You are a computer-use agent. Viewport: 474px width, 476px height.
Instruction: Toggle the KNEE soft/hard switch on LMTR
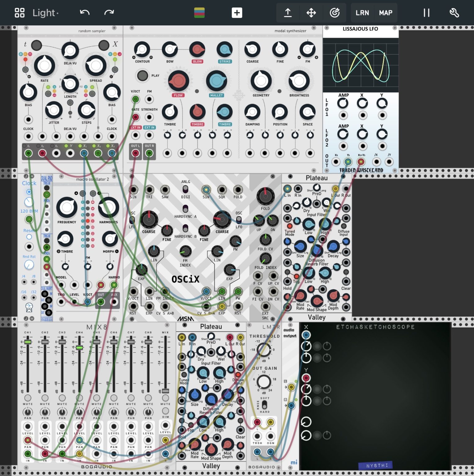264,405
